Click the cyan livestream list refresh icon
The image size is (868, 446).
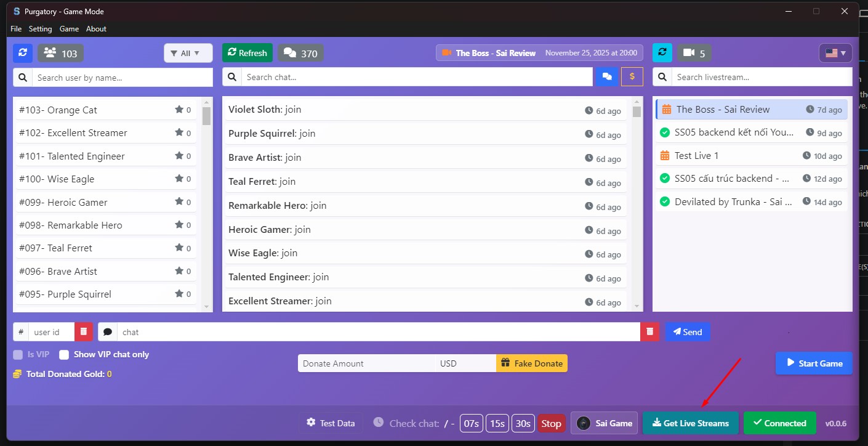[662, 53]
